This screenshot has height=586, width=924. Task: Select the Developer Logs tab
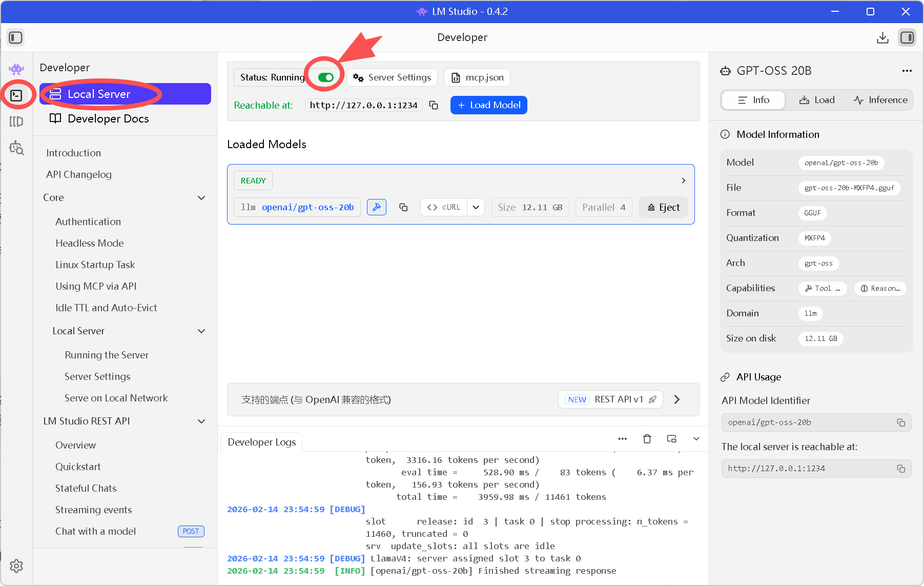click(x=262, y=442)
